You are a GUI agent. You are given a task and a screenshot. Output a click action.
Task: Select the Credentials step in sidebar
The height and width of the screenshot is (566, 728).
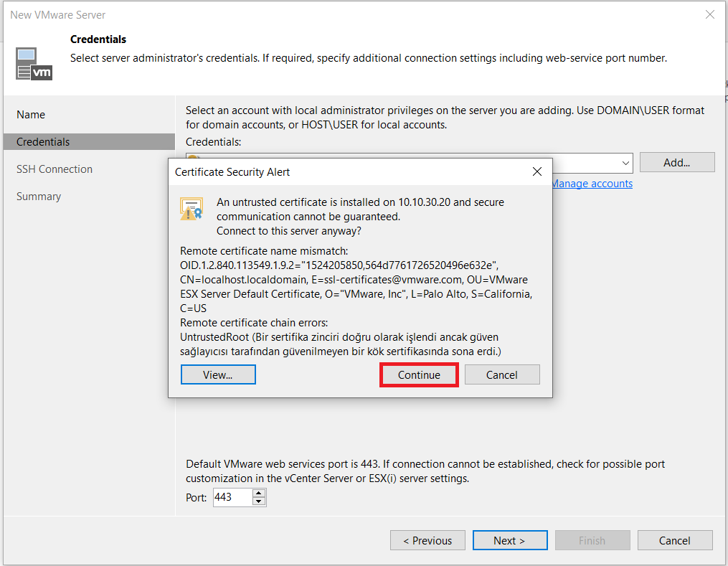click(43, 142)
